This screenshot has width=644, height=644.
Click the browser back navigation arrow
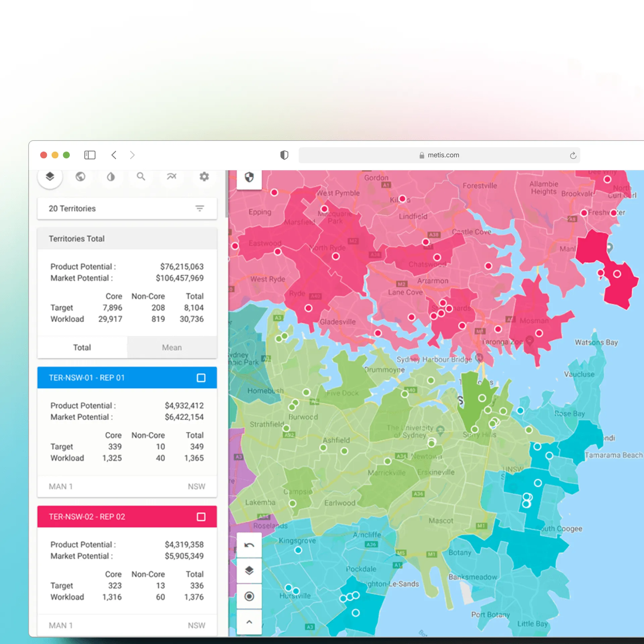coord(114,155)
